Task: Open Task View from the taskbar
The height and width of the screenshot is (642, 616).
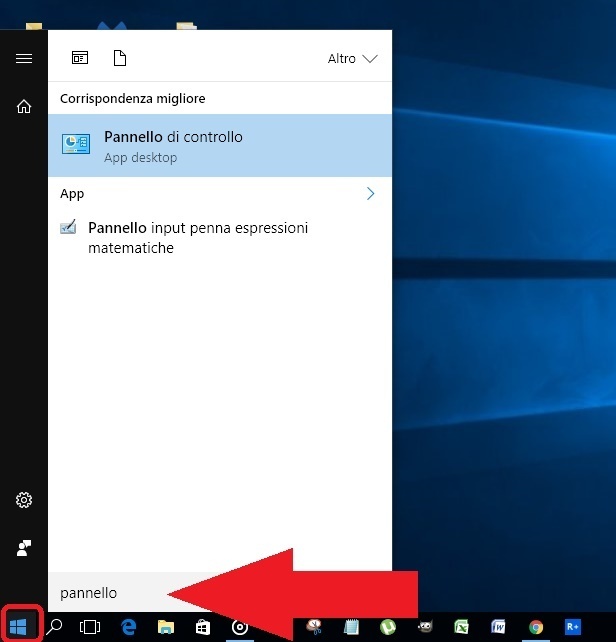Action: point(90,626)
